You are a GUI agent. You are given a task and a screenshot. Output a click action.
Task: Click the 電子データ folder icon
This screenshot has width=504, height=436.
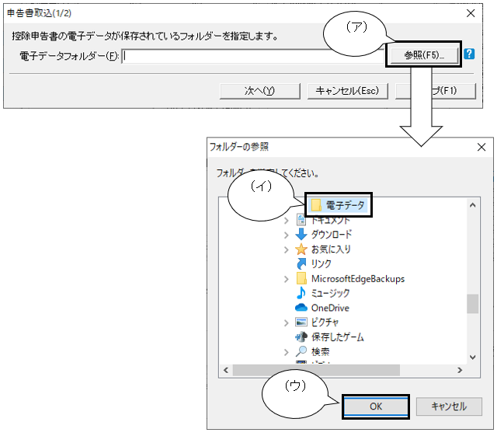pyautogui.click(x=316, y=205)
